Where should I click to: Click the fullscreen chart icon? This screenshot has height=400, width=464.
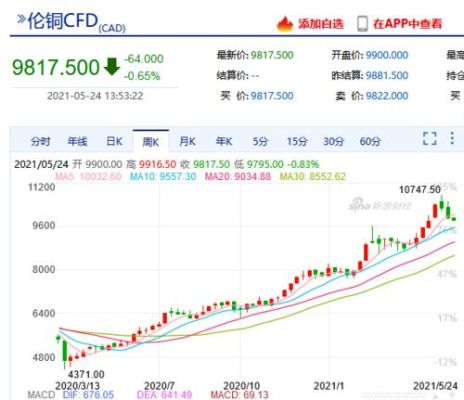click(x=430, y=138)
